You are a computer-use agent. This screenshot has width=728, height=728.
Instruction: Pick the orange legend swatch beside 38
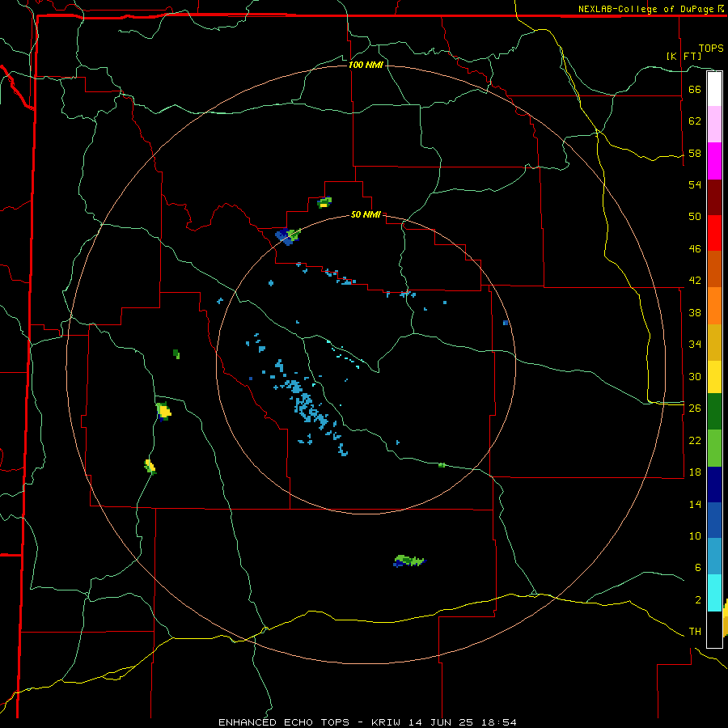[714, 306]
